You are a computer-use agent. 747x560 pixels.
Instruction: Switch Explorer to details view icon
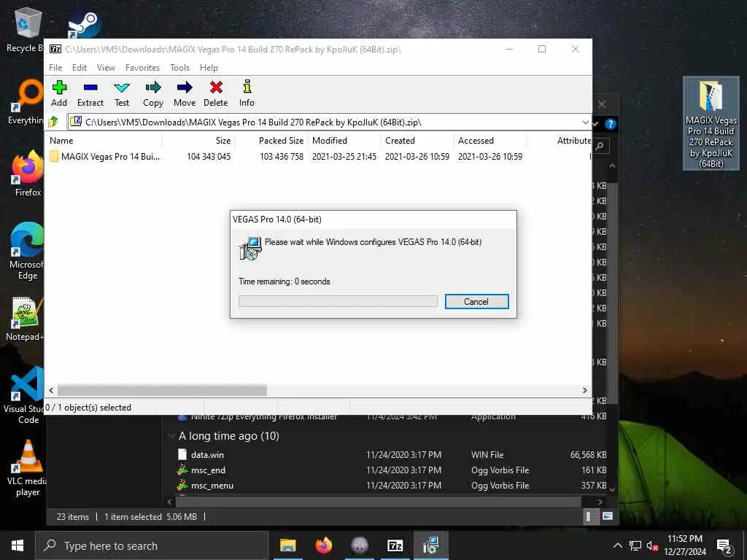point(588,516)
